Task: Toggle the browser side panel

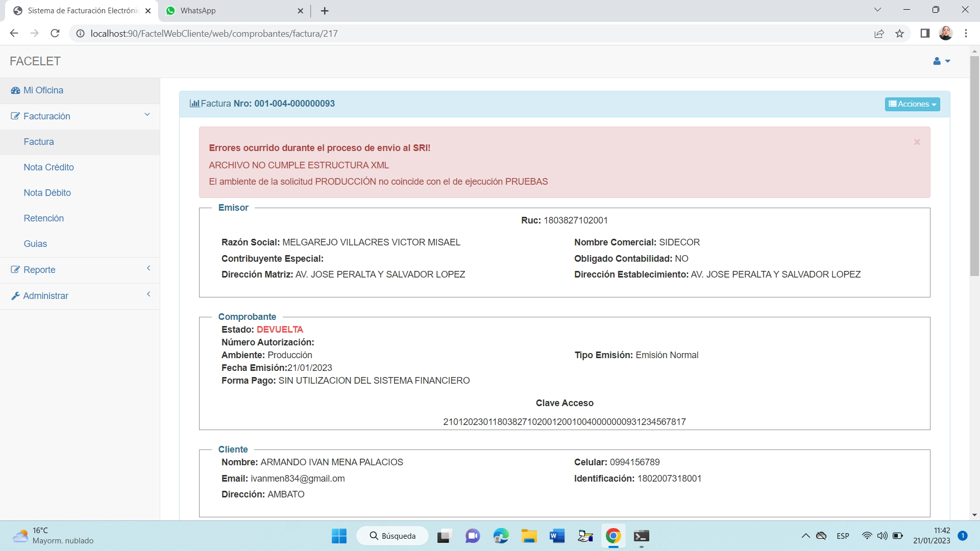Action: (x=924, y=34)
